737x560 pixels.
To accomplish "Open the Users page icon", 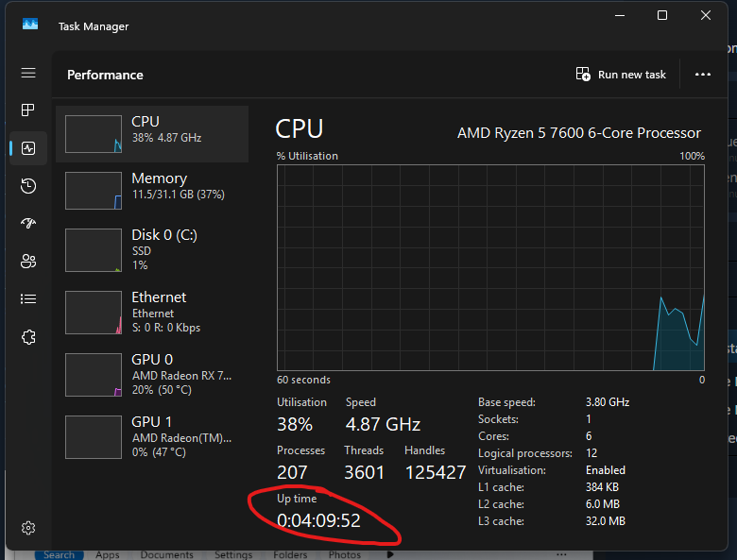I will 28,262.
